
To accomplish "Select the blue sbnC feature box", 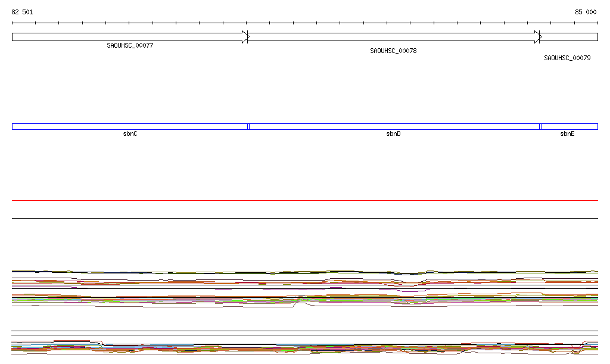I will click(129, 126).
